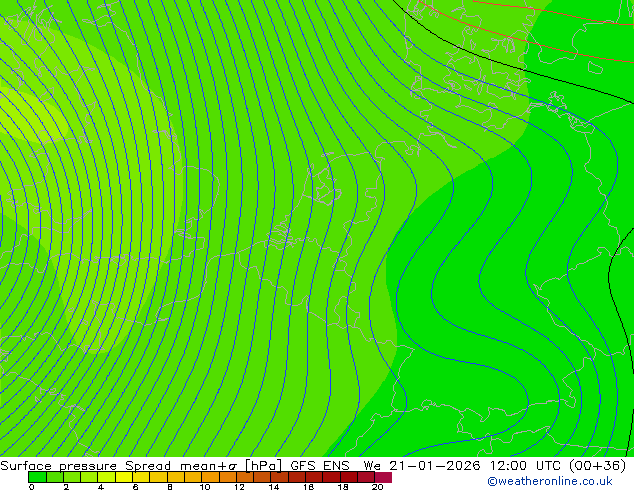Click the weatheronline.co.uk copyright text
The height and width of the screenshot is (490, 634).
tap(550, 481)
